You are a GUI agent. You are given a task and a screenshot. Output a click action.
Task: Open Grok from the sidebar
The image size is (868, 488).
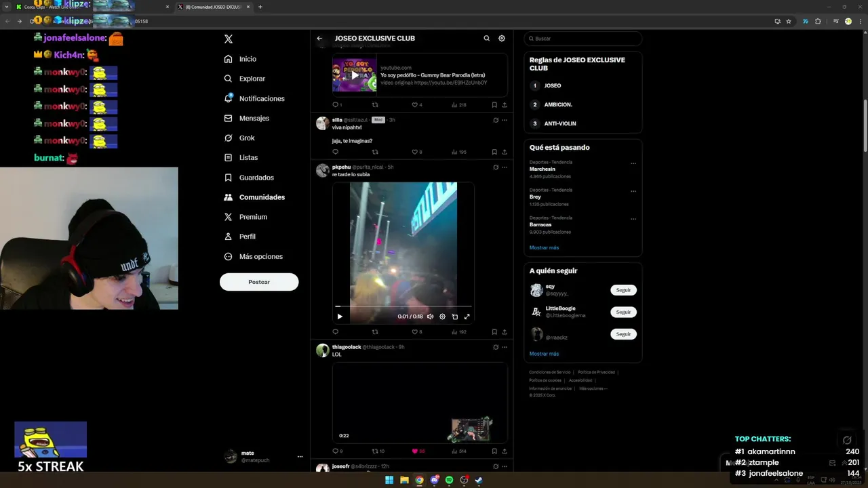pyautogui.click(x=239, y=138)
